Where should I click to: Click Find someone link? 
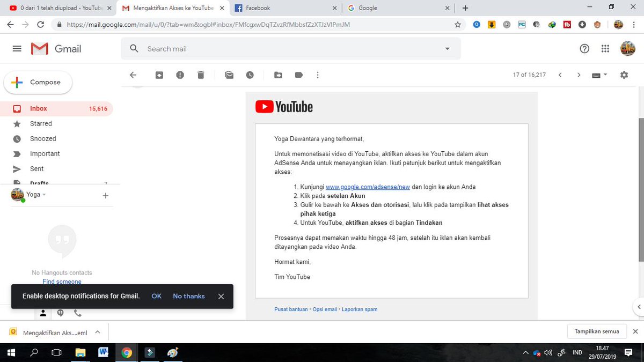tap(62, 282)
